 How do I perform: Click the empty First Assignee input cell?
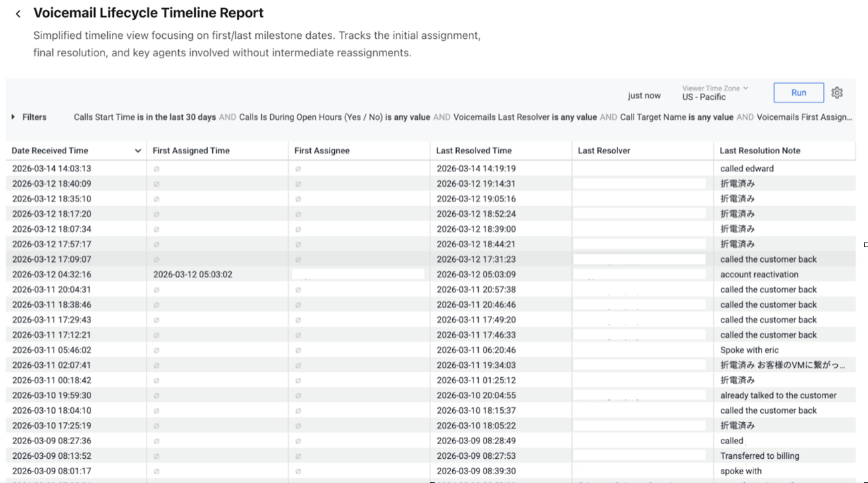tap(359, 273)
